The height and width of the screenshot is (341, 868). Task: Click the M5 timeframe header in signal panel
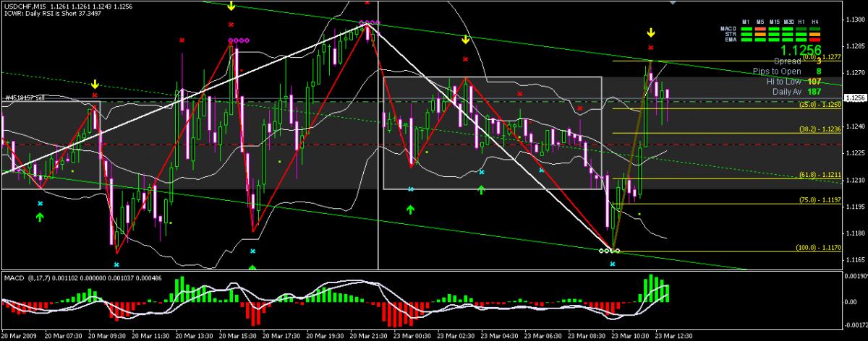760,22
